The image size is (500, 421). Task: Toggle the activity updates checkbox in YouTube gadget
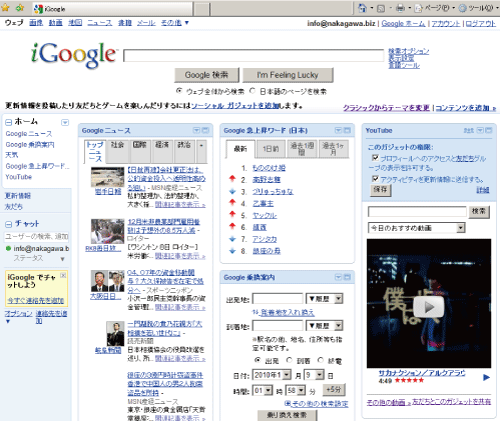click(x=375, y=179)
